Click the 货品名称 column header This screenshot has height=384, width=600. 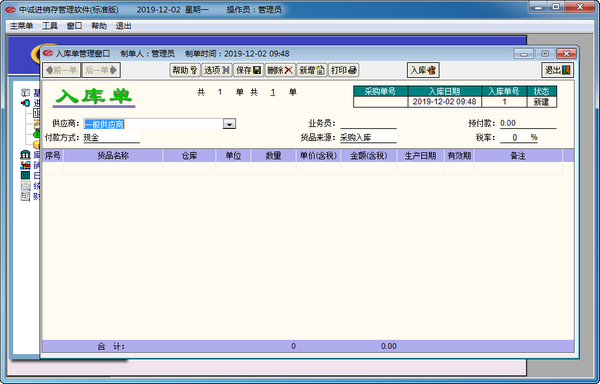(113, 156)
